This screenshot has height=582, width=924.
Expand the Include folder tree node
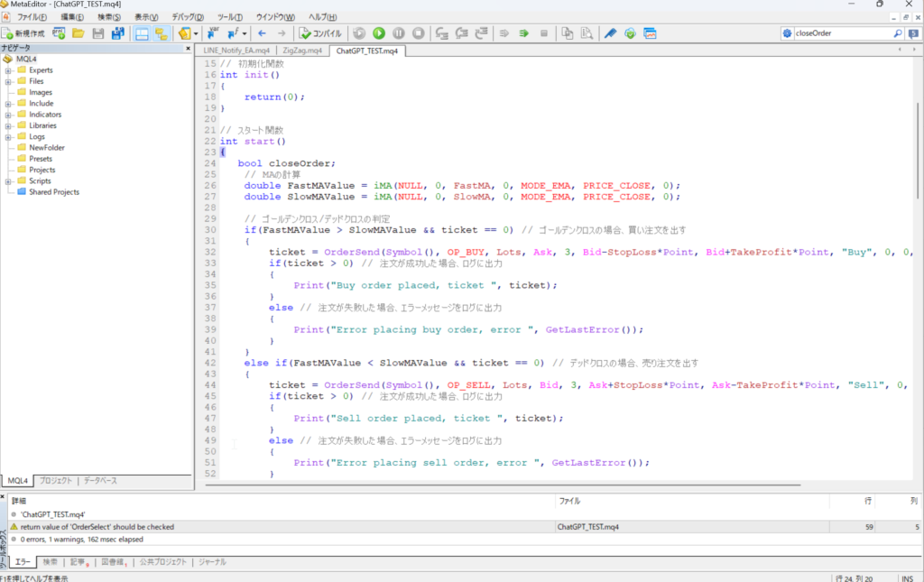coord(8,104)
